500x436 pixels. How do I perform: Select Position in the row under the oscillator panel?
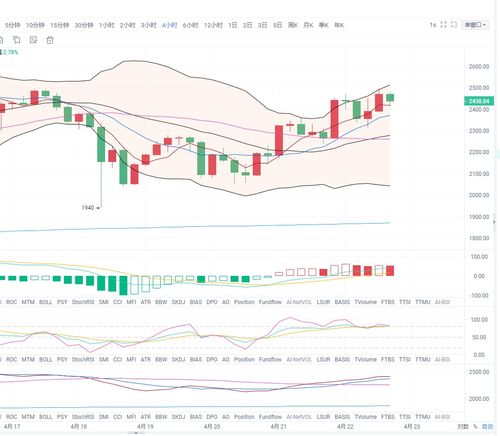(x=244, y=359)
